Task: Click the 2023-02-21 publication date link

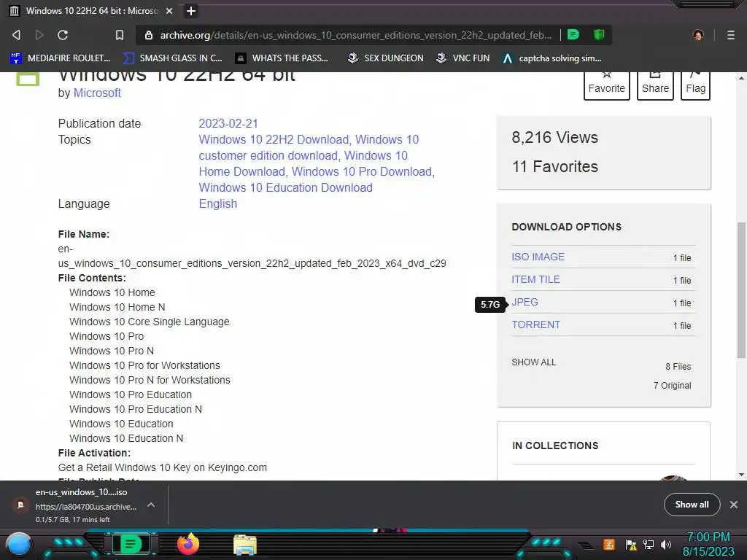Action: (x=228, y=123)
